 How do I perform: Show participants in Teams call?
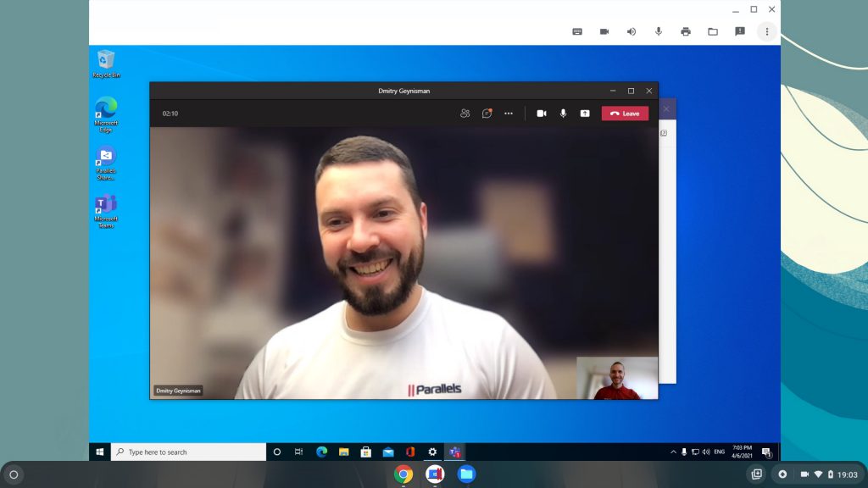465,114
